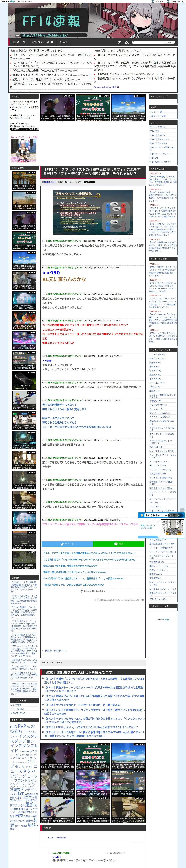Open About navigation menu item
Image resolution: width=186 pixels, height=868 pixels.
pyautogui.click(x=63, y=42)
